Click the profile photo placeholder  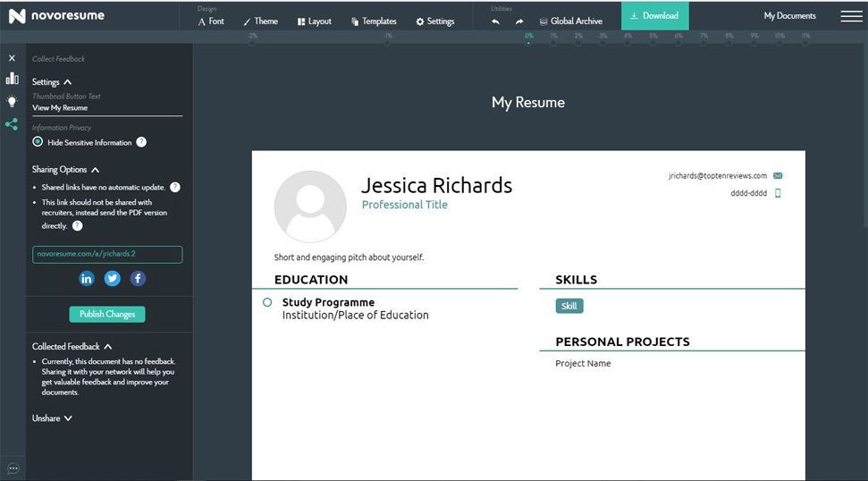(x=310, y=207)
